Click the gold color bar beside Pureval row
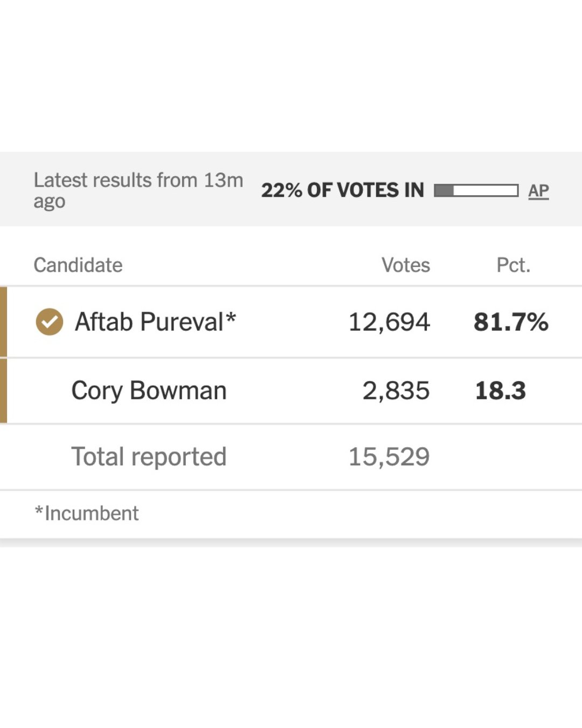Viewport: 582px width, 728px height. pos(3,322)
